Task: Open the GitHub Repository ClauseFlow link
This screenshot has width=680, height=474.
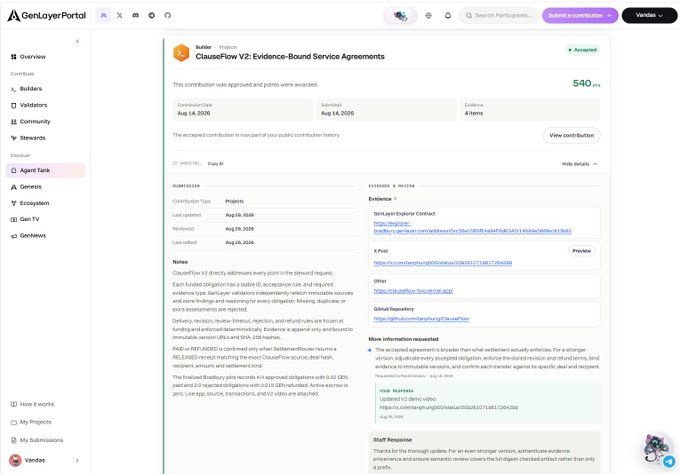Action: pyautogui.click(x=422, y=319)
